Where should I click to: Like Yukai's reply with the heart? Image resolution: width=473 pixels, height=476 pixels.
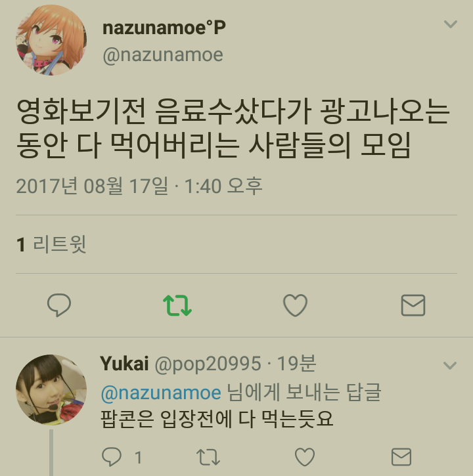pos(305,457)
